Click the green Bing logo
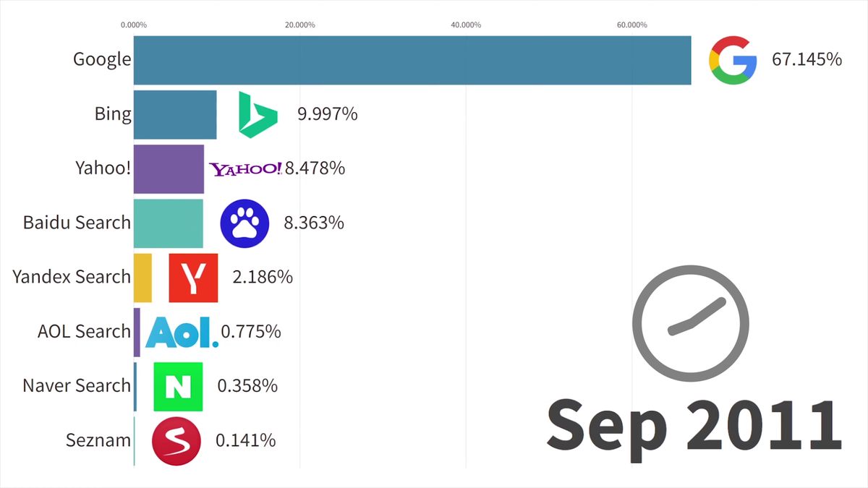Screen dimensions: 868x488 (x=258, y=115)
